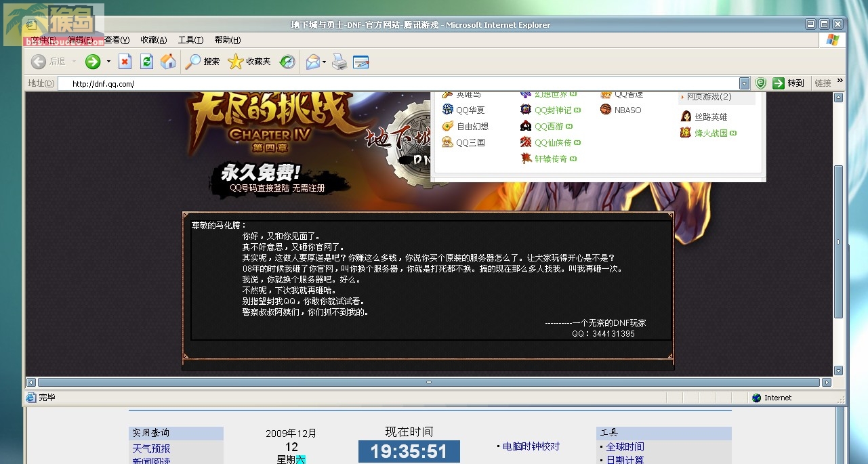This screenshot has width=868, height=464.
Task: Open the 查看(V) menu
Action: coord(117,40)
